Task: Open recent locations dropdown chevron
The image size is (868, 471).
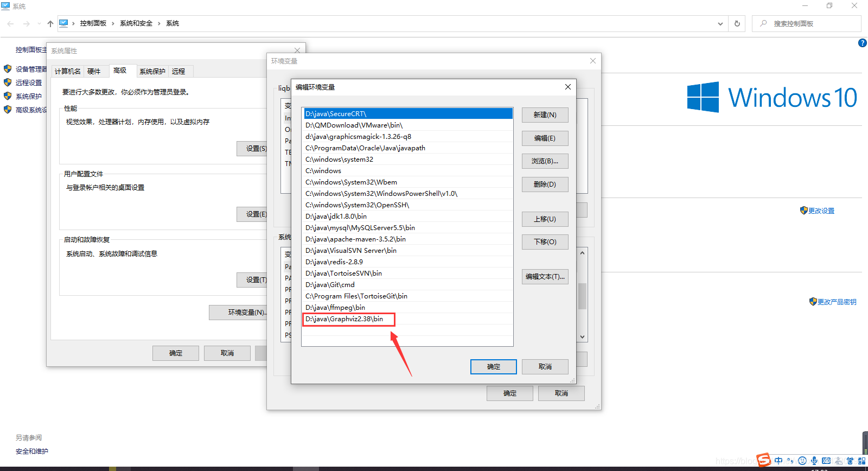Action: [x=39, y=24]
